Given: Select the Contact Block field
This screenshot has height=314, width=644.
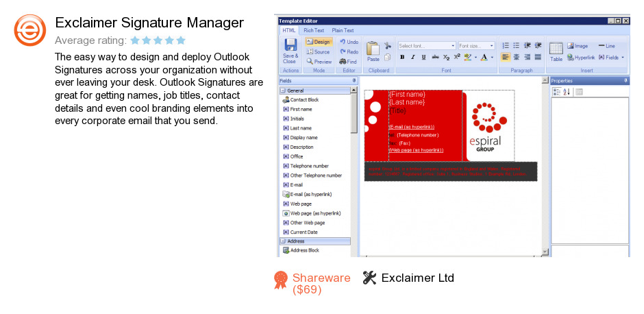Looking at the screenshot, I should (x=301, y=100).
